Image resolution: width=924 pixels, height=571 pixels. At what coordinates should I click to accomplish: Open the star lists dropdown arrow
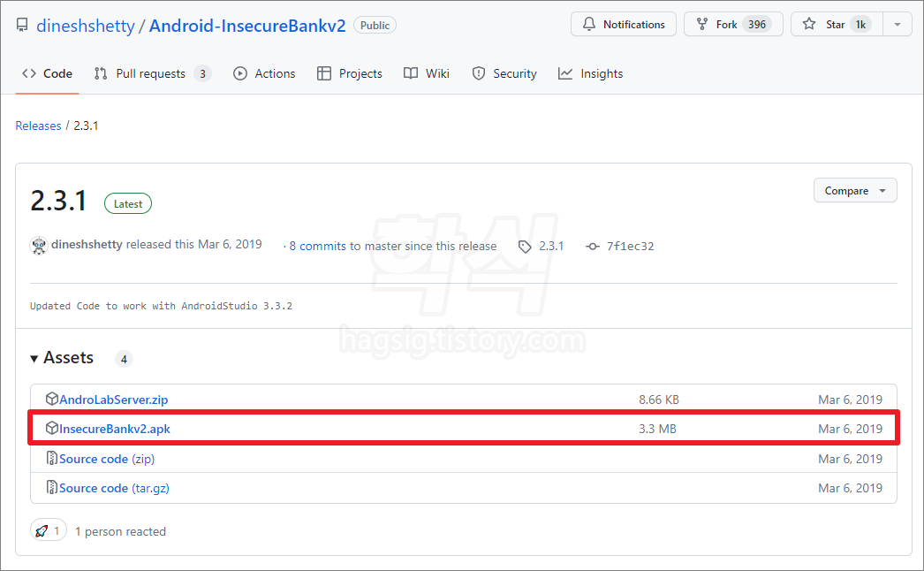pyautogui.click(x=897, y=24)
